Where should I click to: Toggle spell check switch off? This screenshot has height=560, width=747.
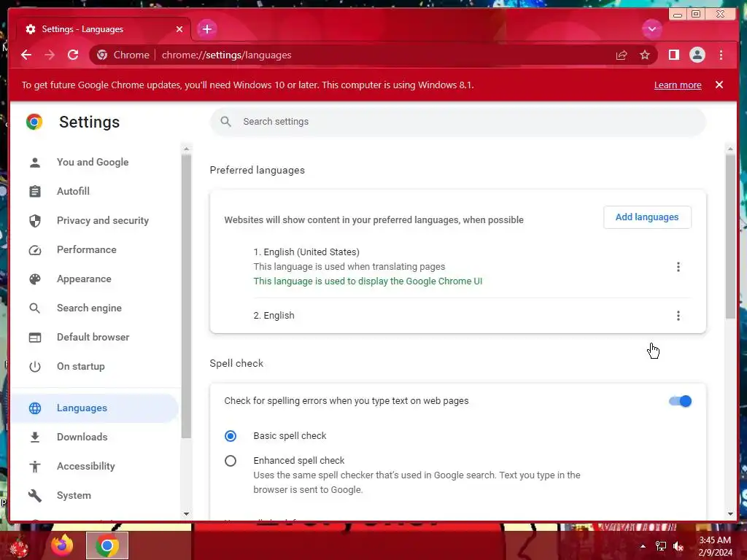coord(681,401)
